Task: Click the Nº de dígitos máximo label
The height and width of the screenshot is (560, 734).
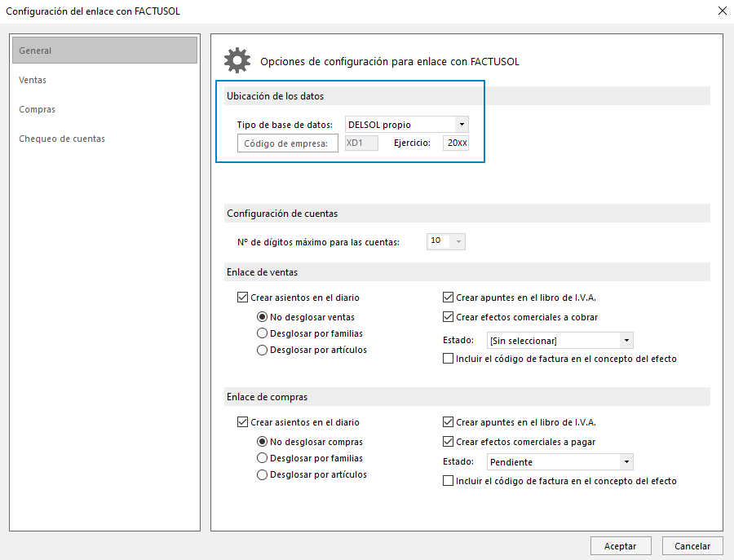Action: click(318, 242)
